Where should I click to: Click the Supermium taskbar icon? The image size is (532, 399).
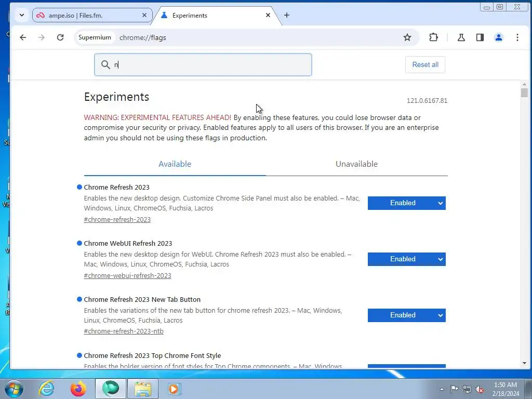click(x=111, y=389)
